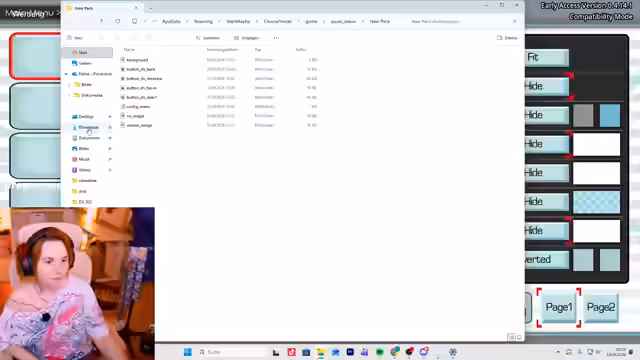Toggle the Details pane in Explorer
The width and height of the screenshot is (640, 360).
pyautogui.click(x=507, y=38)
